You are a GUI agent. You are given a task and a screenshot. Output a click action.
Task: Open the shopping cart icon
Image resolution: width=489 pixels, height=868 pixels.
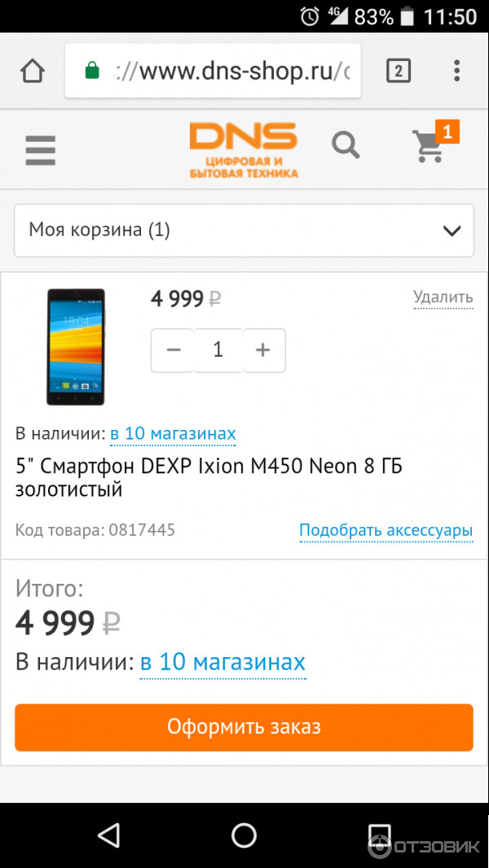(x=429, y=147)
